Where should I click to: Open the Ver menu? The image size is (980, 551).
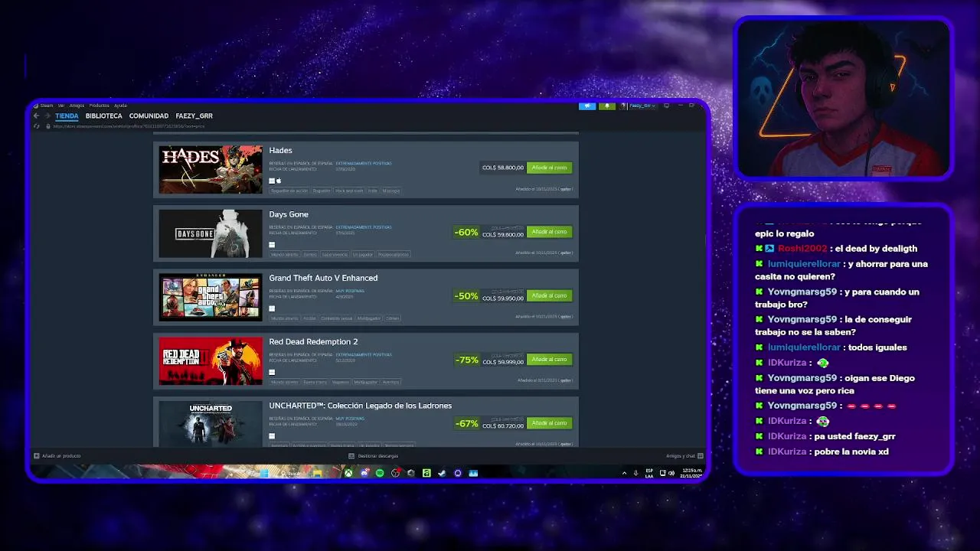point(61,106)
